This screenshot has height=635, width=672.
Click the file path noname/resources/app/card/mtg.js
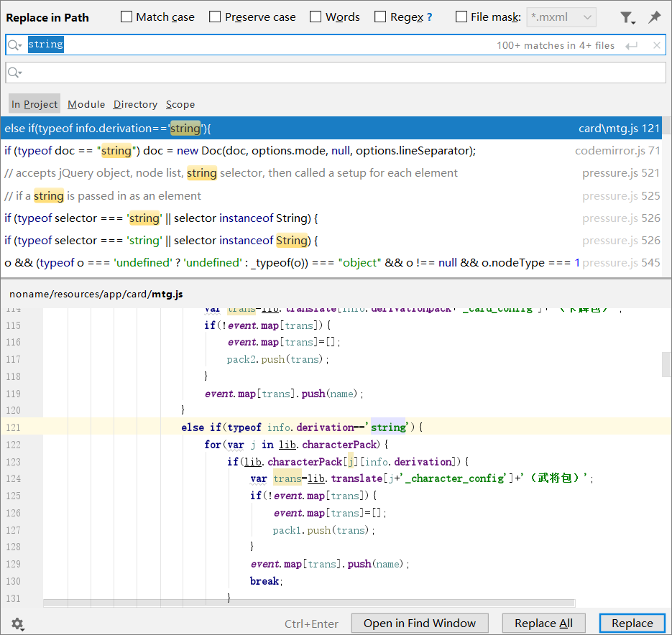pos(96,295)
